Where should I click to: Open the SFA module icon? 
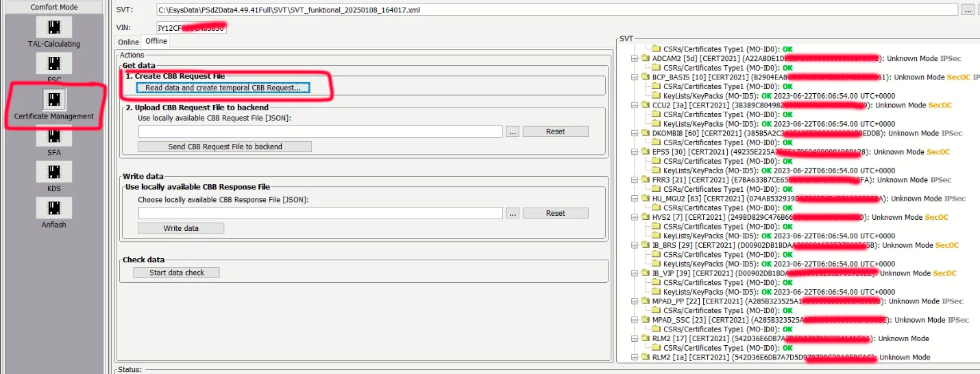click(54, 136)
